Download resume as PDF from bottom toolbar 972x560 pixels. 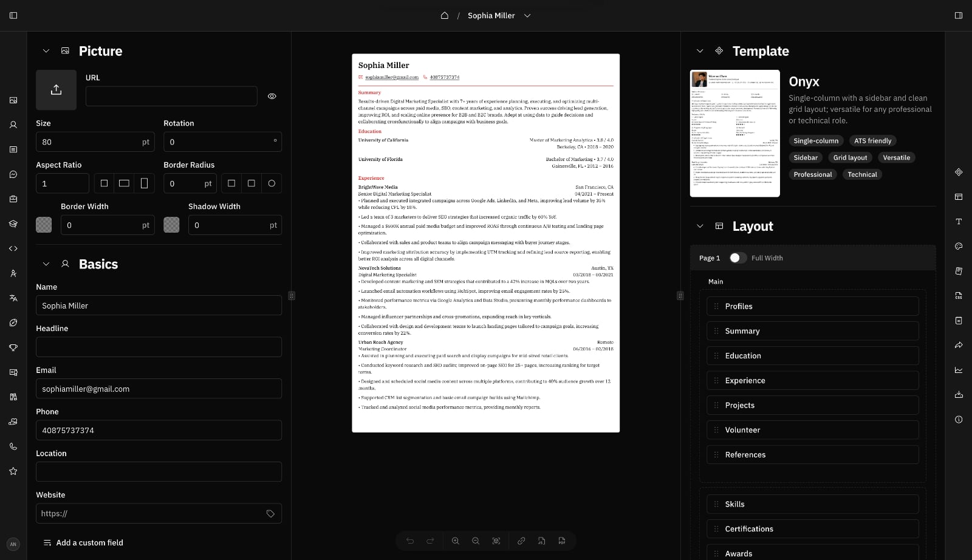point(562,541)
